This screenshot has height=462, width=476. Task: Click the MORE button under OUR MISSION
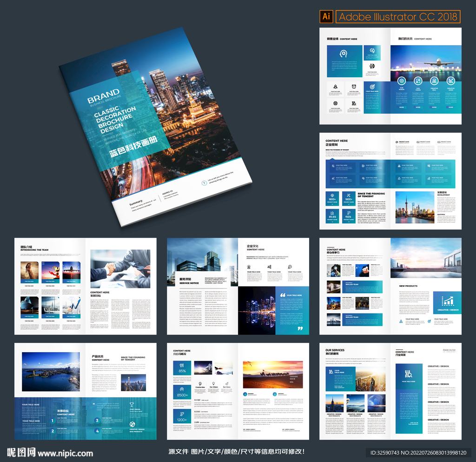coord(402,107)
